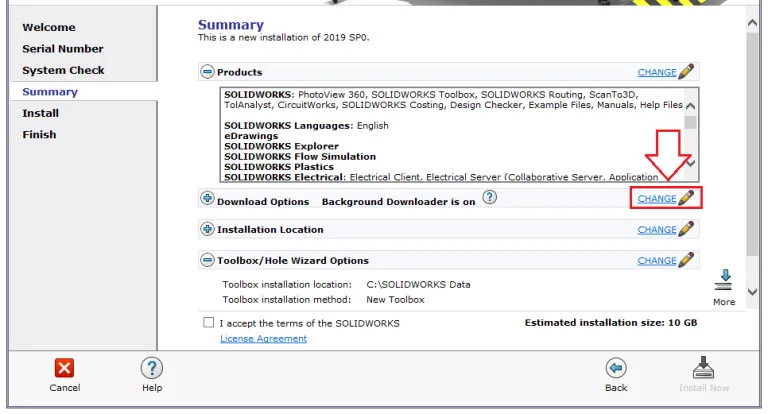Screen dimensions: 768x414
Task: Click the eDrawings product line
Action: 251,136
